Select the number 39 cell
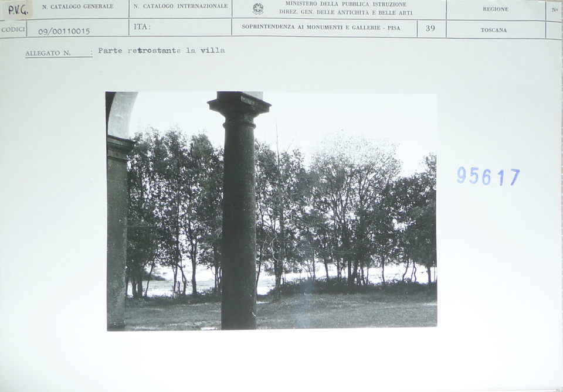 [x=431, y=28]
